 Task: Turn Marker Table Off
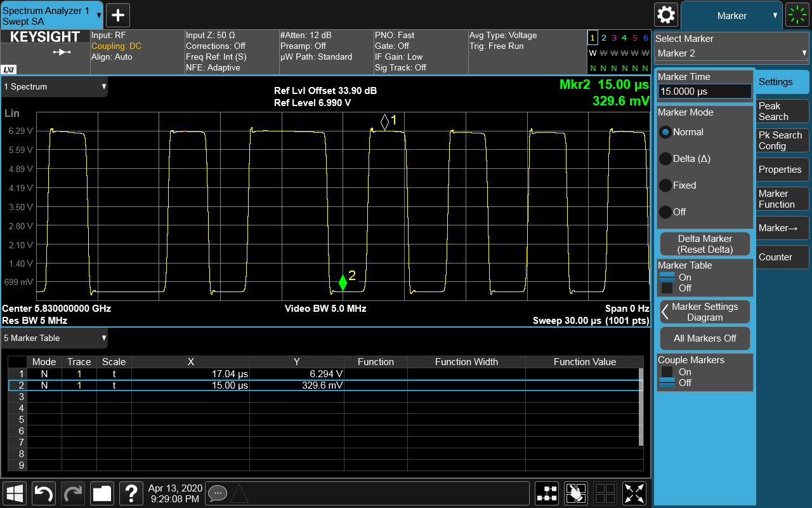point(676,288)
